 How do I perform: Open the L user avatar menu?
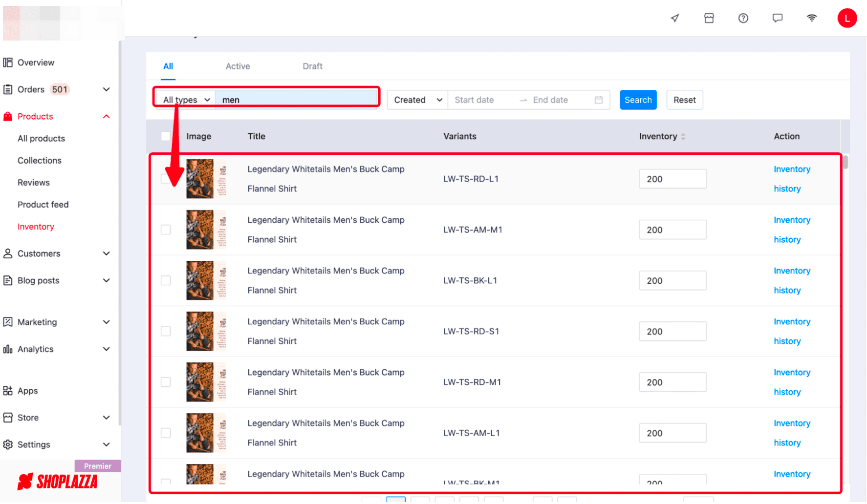point(847,18)
